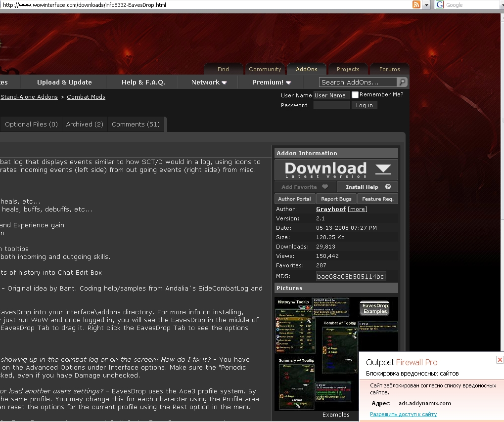Switch to the Comments (51) tab
The image size is (504, 422).
click(x=136, y=125)
